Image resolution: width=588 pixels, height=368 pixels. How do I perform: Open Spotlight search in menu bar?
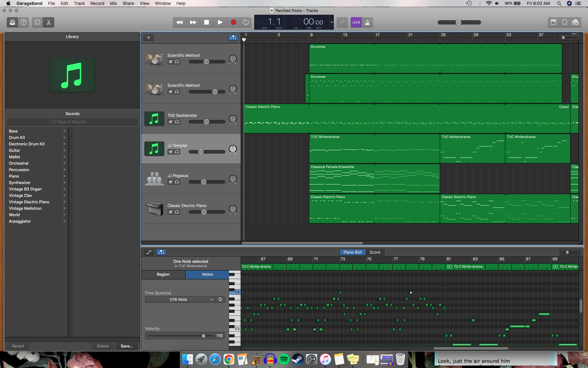559,3
